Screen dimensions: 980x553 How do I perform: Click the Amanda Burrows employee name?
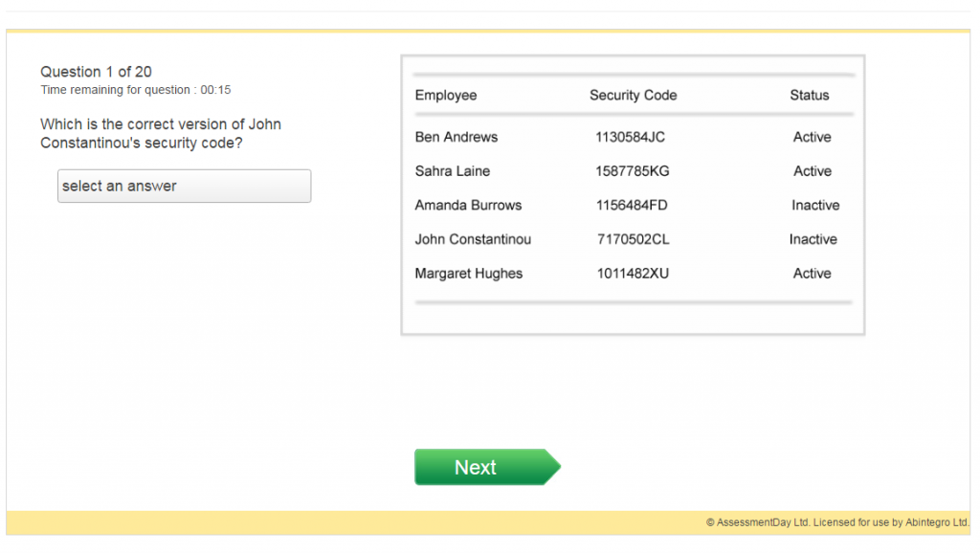[x=468, y=205]
